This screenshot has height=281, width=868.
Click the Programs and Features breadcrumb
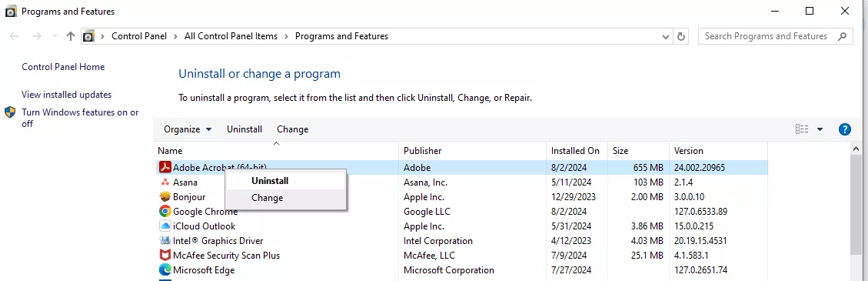pyautogui.click(x=341, y=37)
